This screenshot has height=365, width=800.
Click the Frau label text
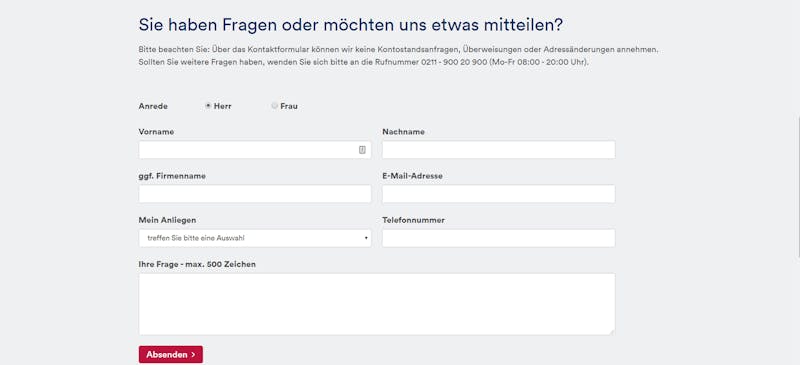point(289,106)
